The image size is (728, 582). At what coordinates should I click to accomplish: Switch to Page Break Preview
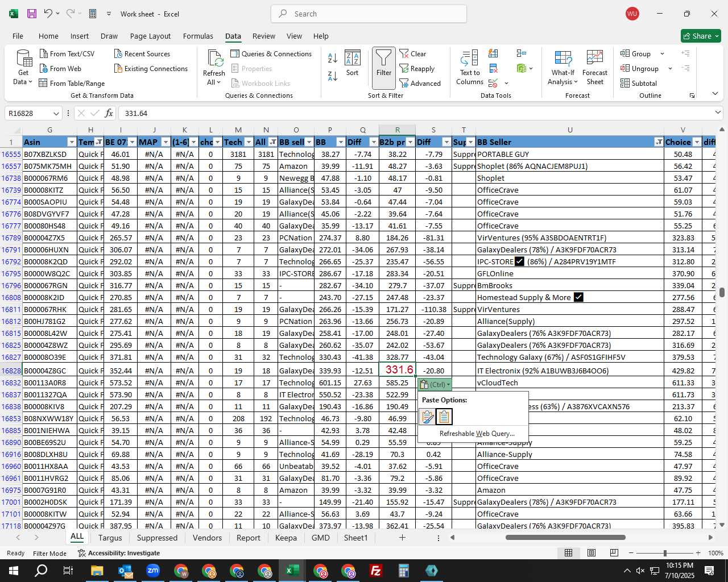coord(614,553)
